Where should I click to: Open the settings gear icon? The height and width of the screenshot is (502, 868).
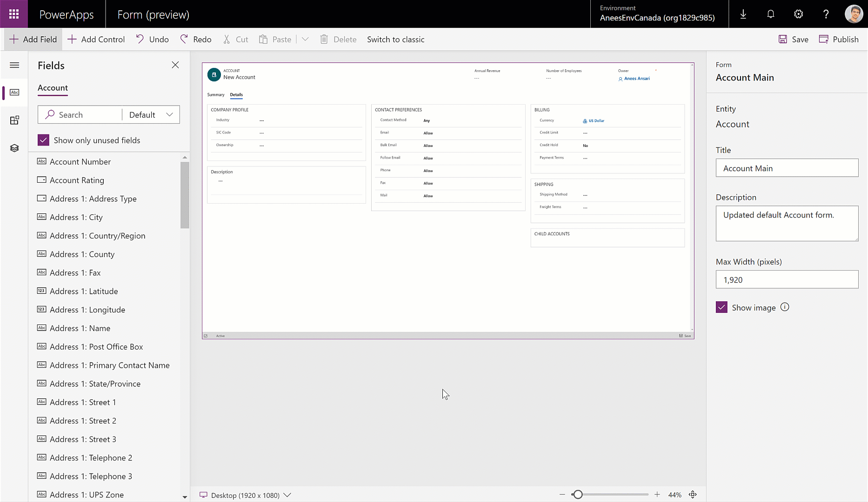click(799, 14)
